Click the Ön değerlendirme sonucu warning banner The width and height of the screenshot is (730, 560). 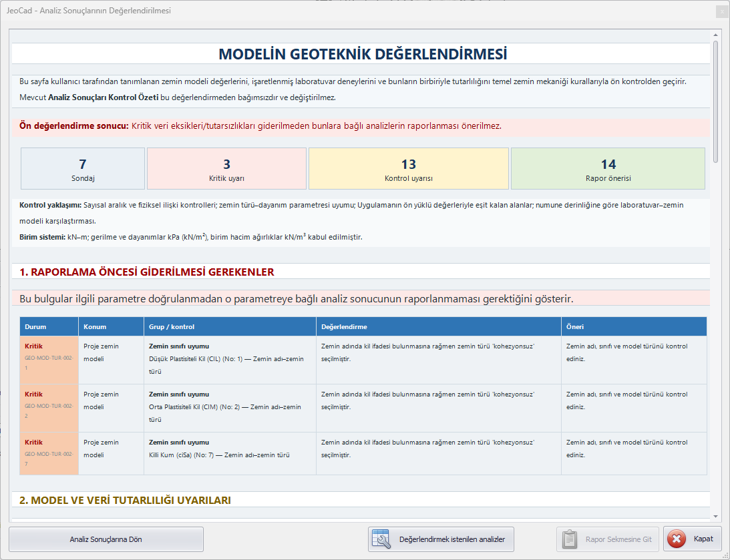(361, 126)
